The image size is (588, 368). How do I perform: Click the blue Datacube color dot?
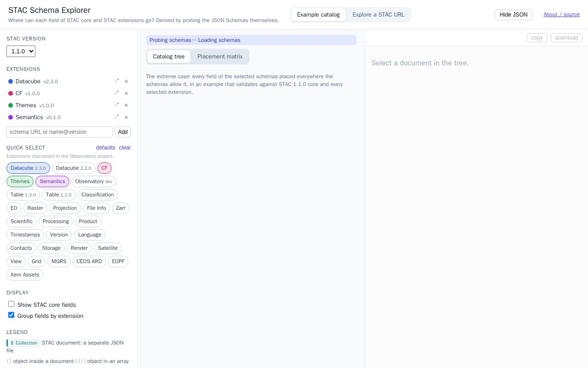[x=11, y=81]
